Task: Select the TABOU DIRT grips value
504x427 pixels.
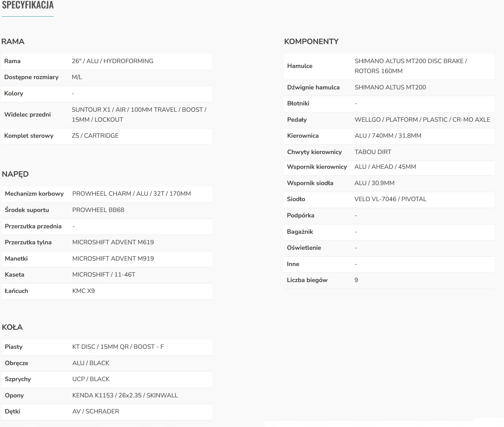Action: (x=373, y=152)
